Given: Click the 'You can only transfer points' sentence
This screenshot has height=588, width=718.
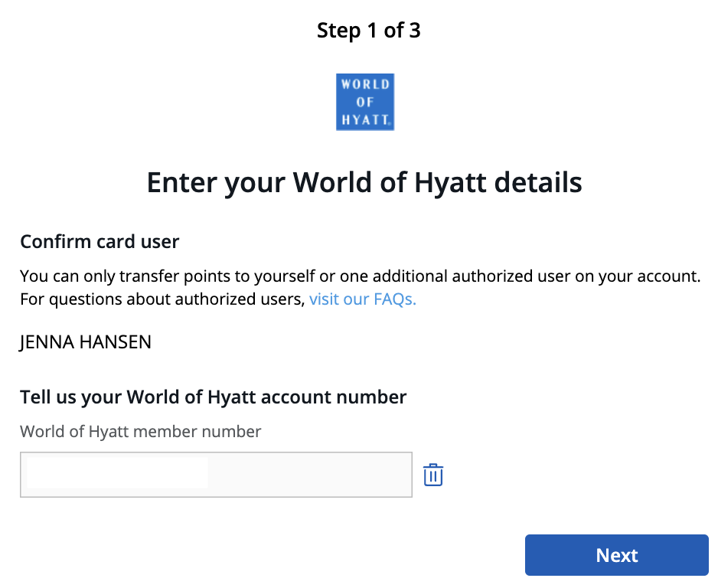Looking at the screenshot, I should pyautogui.click(x=360, y=276).
